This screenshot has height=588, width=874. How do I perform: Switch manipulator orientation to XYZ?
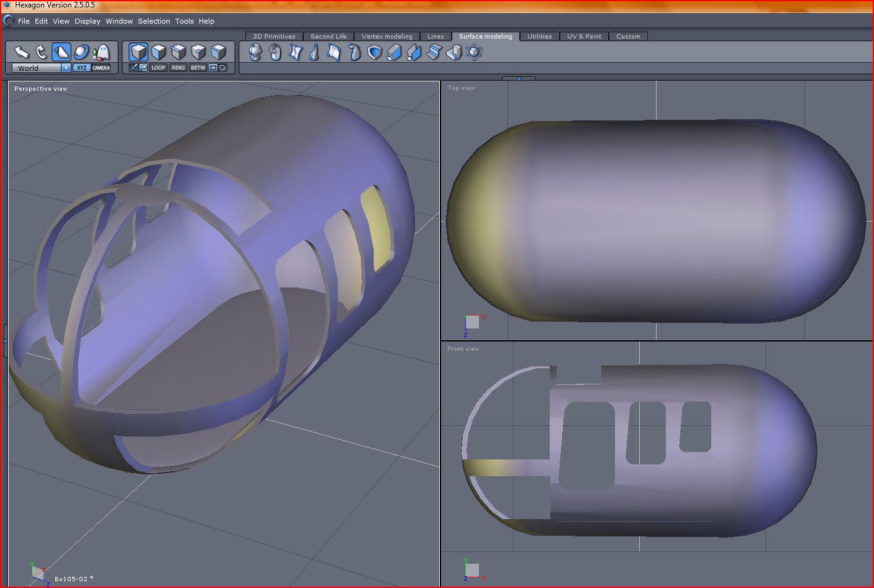(x=81, y=68)
